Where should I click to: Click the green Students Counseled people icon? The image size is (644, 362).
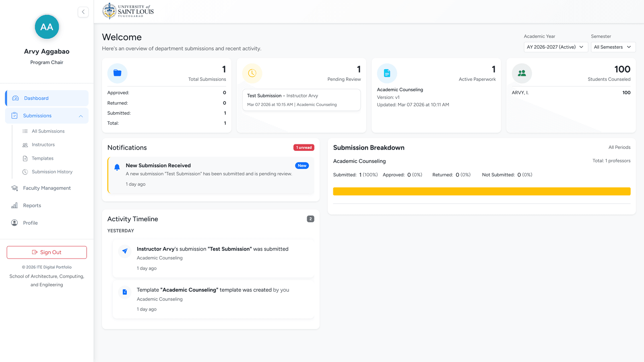point(522,73)
